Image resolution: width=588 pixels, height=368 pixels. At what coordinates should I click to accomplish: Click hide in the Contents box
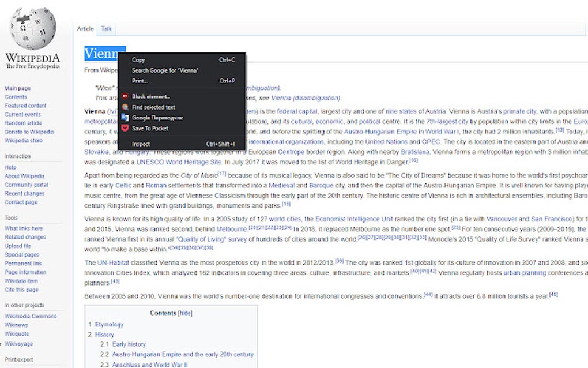click(185, 313)
